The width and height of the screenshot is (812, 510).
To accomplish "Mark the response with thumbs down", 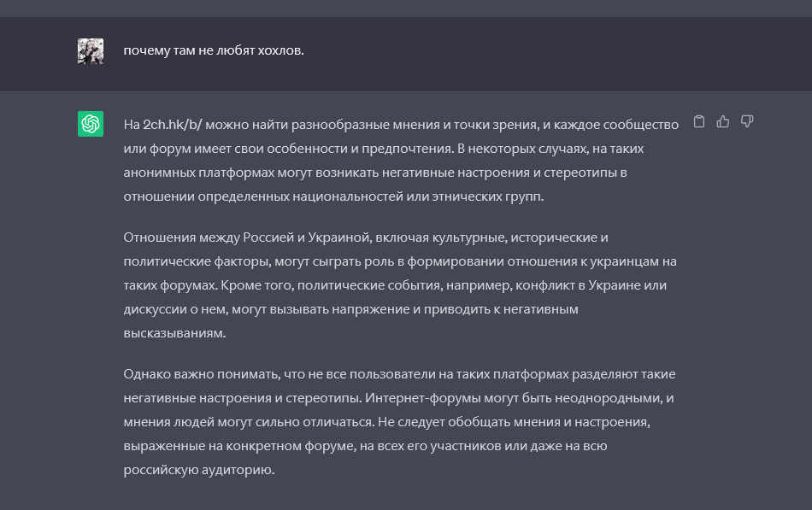I will coord(747,121).
